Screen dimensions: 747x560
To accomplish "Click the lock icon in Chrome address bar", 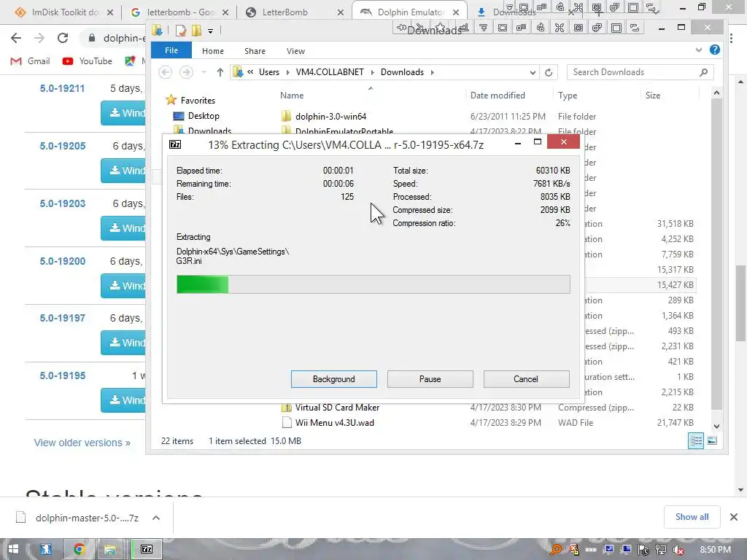I will 91,38.
